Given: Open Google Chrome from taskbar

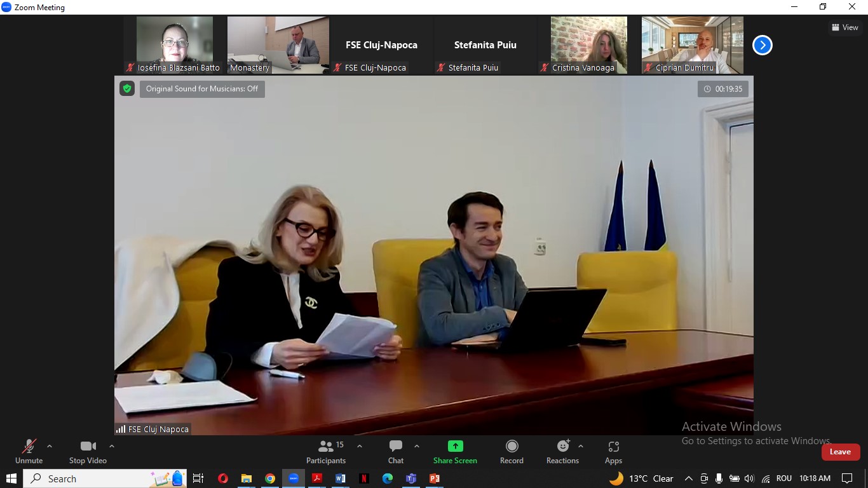Looking at the screenshot, I should coord(270,478).
